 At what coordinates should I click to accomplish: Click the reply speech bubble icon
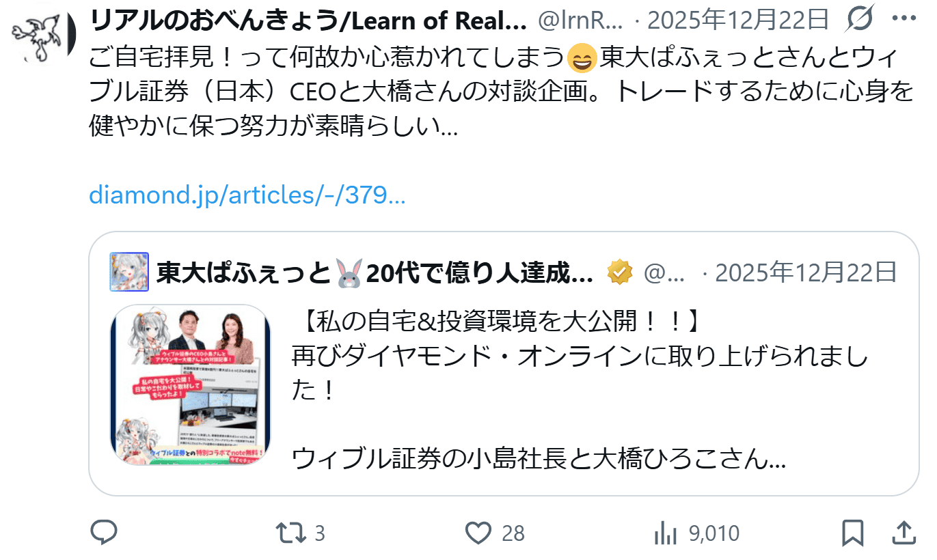(x=104, y=533)
